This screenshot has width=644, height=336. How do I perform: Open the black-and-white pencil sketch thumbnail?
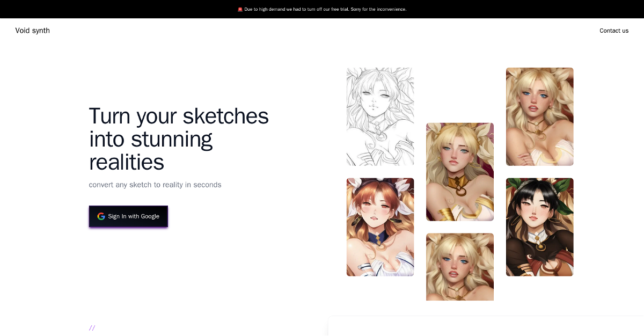click(x=380, y=116)
